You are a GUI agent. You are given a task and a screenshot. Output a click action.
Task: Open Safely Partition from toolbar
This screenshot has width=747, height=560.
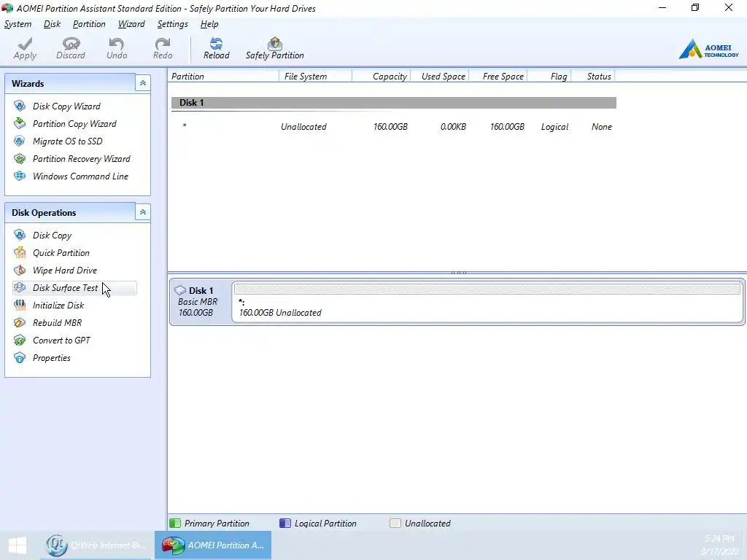[274, 49]
